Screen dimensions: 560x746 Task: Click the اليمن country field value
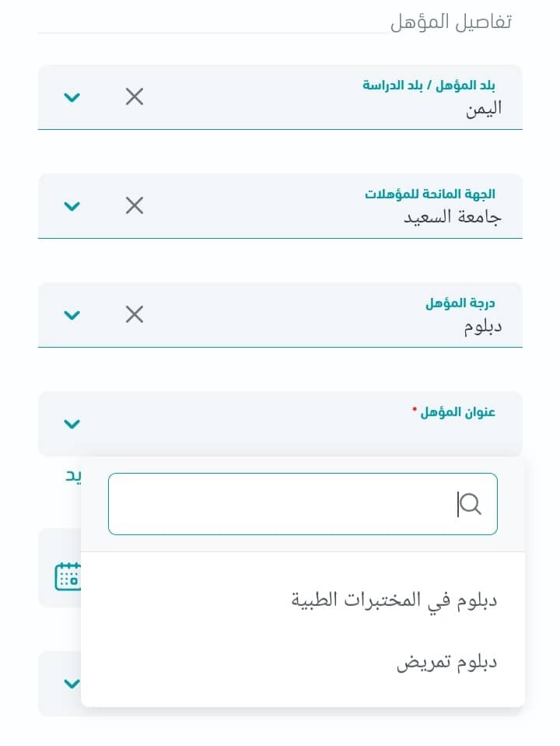[x=484, y=109]
